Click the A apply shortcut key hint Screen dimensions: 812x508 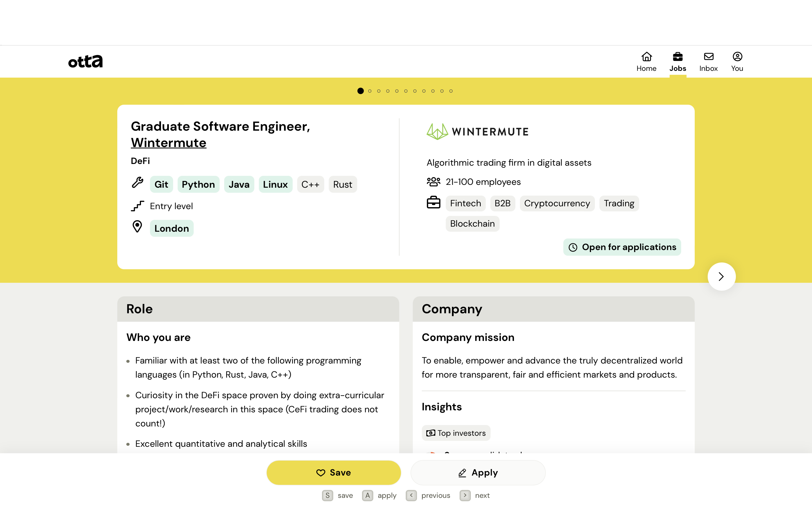pos(367,495)
